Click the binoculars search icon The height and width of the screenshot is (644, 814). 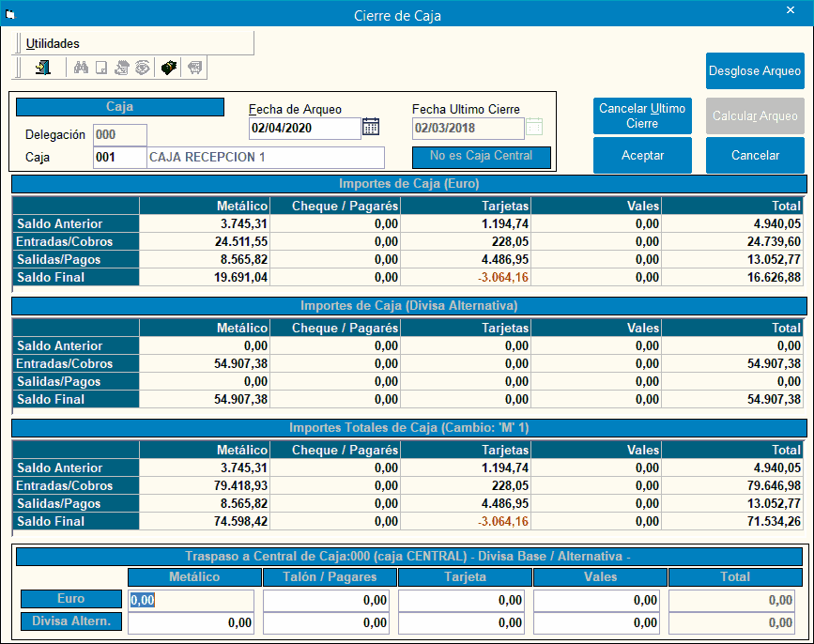pyautogui.click(x=81, y=68)
